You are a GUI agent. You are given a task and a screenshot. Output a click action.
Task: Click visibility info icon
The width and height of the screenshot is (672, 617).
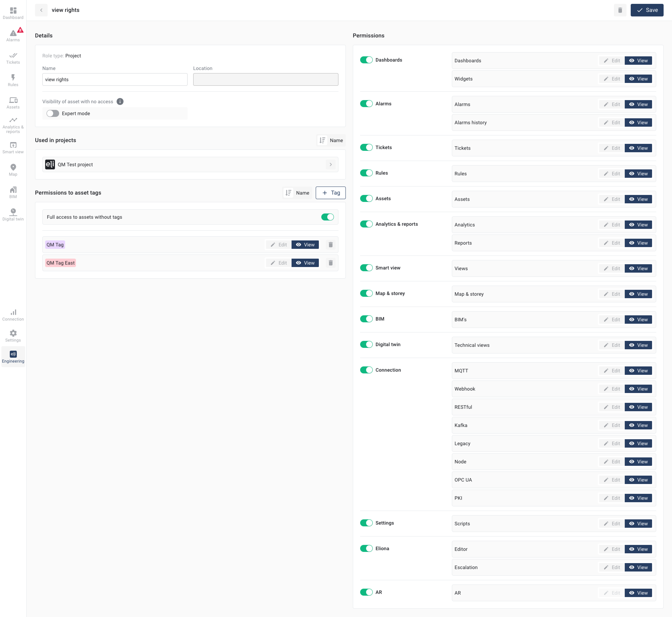click(120, 101)
